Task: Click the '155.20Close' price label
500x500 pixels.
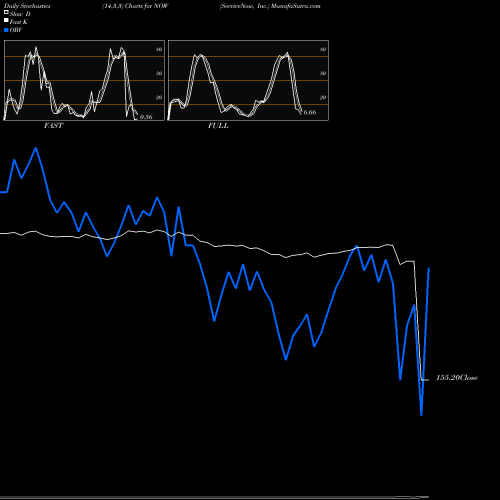Action: coord(457,378)
